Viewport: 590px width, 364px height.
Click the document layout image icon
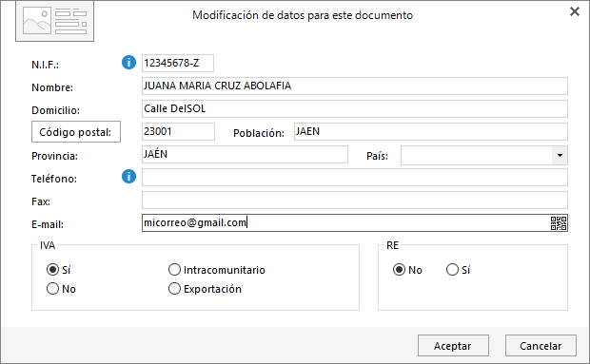pyautogui.click(x=54, y=22)
